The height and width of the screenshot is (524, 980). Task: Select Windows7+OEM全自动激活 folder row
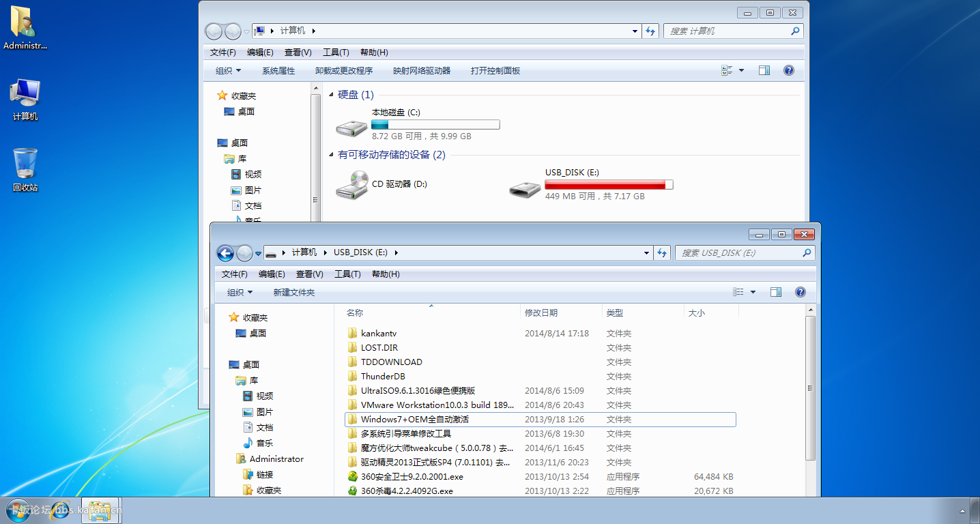[x=541, y=420]
